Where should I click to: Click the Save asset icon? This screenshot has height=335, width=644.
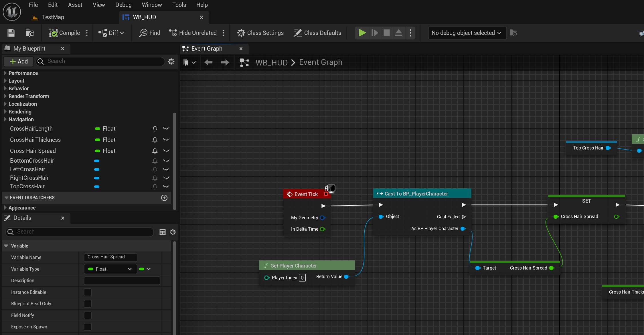pyautogui.click(x=11, y=33)
